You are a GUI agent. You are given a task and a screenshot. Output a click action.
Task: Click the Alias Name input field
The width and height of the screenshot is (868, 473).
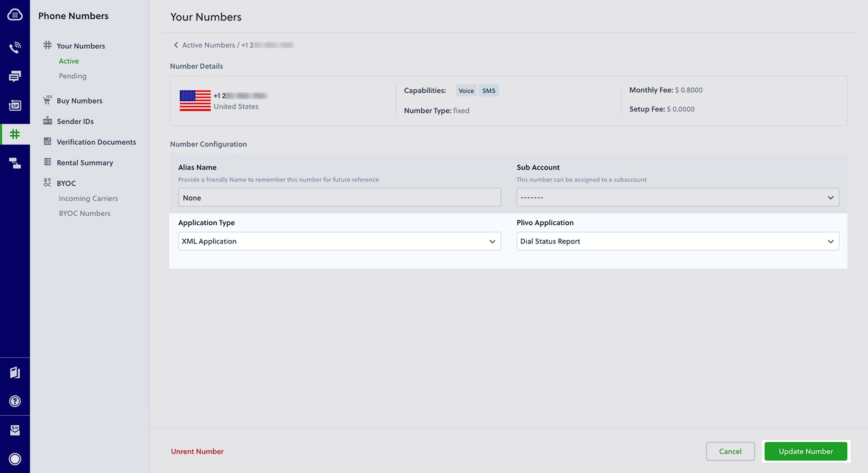coord(339,197)
